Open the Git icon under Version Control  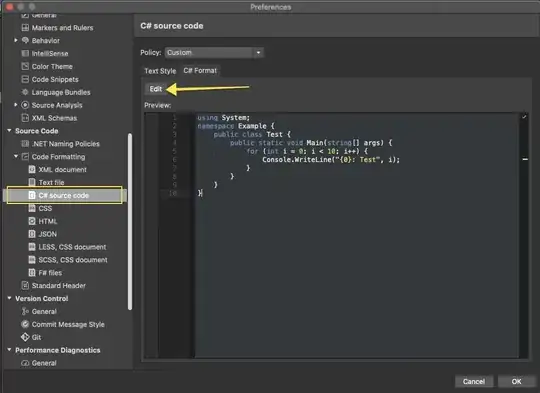(x=25, y=337)
